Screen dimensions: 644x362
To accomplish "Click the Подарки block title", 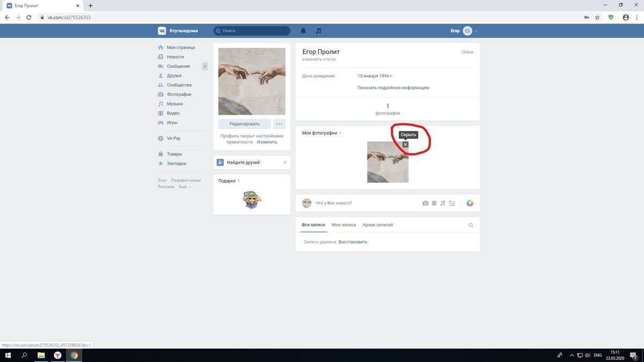I will click(227, 181).
